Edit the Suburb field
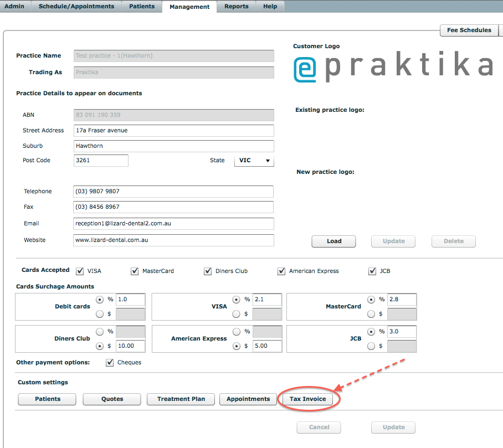This screenshot has width=503, height=448. (x=174, y=146)
